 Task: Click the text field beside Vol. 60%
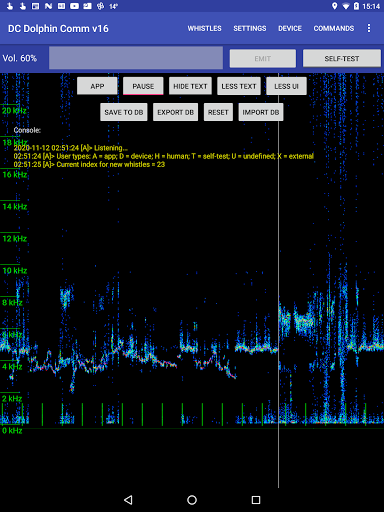(x=136, y=58)
